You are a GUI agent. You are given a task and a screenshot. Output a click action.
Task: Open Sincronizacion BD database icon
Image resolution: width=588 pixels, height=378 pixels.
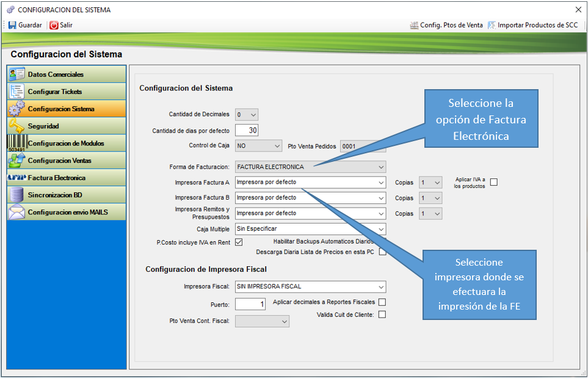tap(17, 195)
